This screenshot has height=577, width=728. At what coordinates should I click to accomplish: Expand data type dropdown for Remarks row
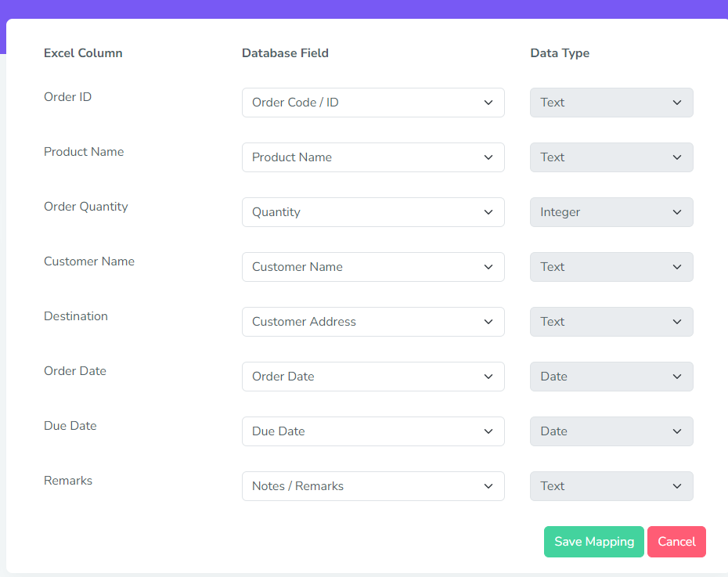tap(611, 486)
